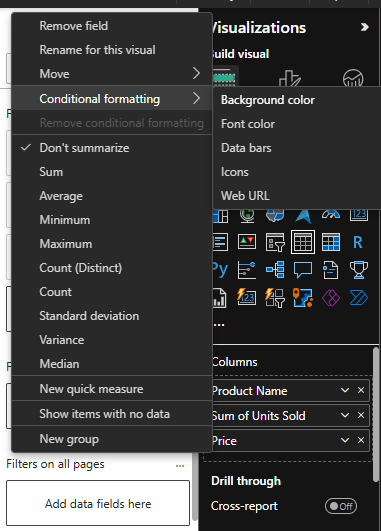Insert Decomposition tree visual
The height and width of the screenshot is (531, 381).
[x=275, y=270]
